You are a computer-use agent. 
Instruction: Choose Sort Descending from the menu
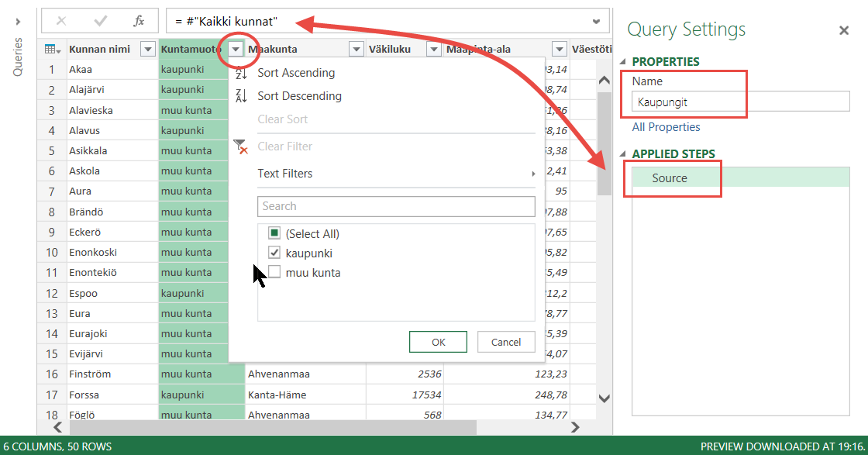(299, 96)
